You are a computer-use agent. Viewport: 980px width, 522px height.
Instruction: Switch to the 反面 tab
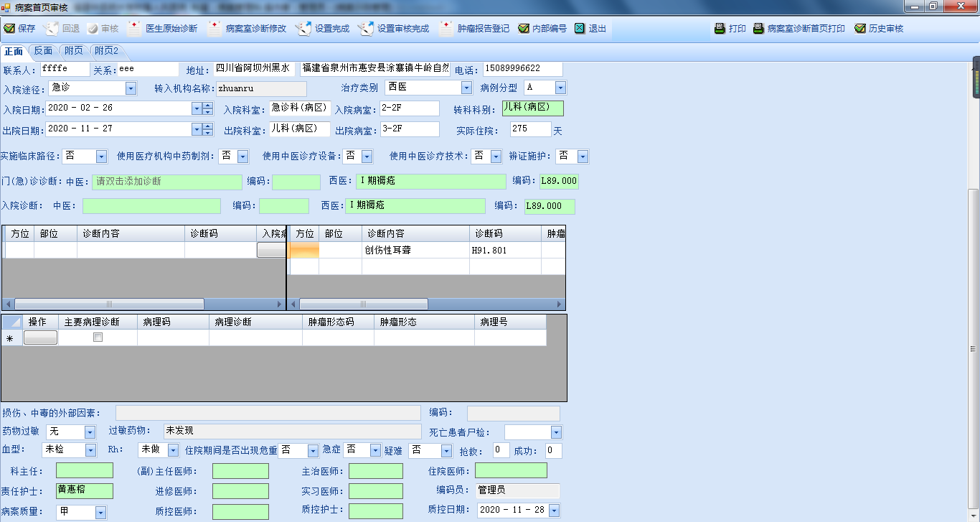click(x=44, y=51)
